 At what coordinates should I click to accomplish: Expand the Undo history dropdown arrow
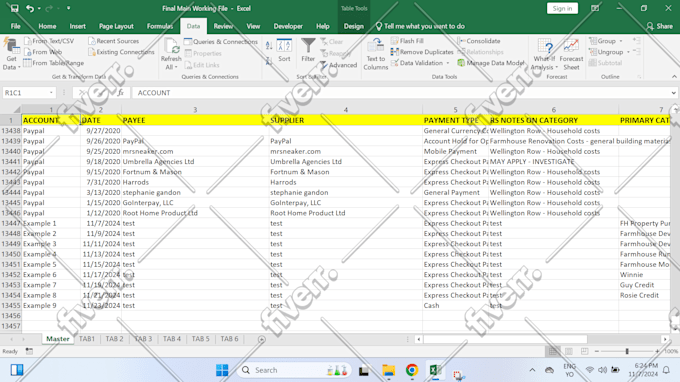click(x=39, y=8)
